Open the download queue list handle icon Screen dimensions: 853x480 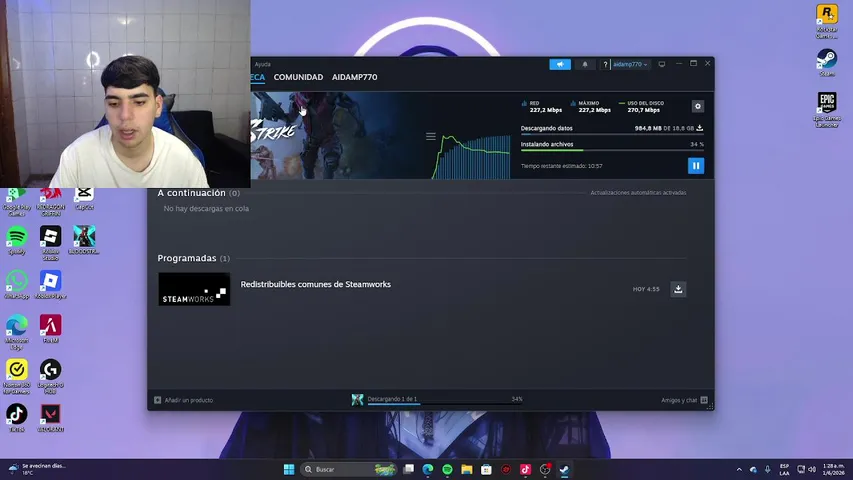pyautogui.click(x=430, y=136)
